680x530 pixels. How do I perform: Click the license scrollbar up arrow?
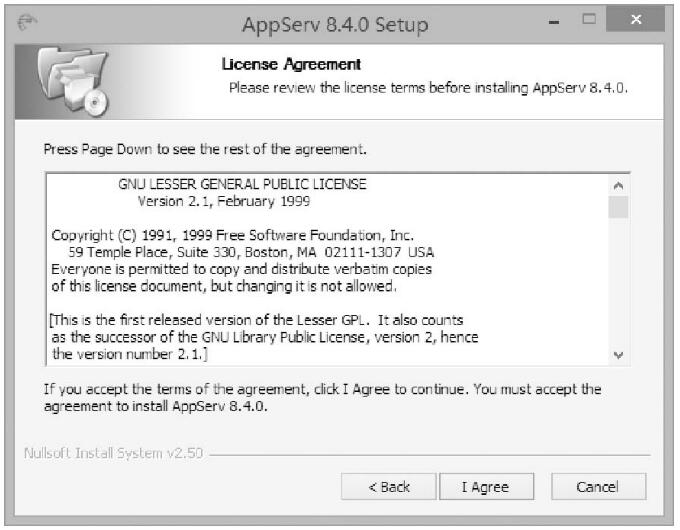(618, 186)
